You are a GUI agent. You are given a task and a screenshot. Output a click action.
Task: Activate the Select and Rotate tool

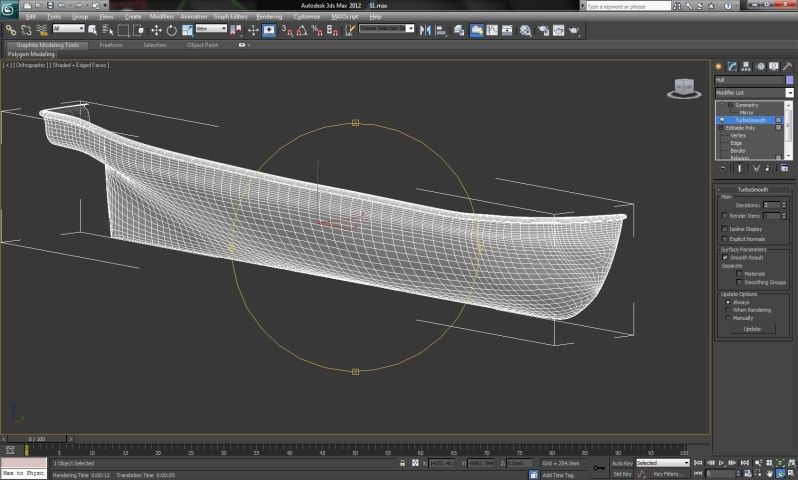pyautogui.click(x=172, y=31)
